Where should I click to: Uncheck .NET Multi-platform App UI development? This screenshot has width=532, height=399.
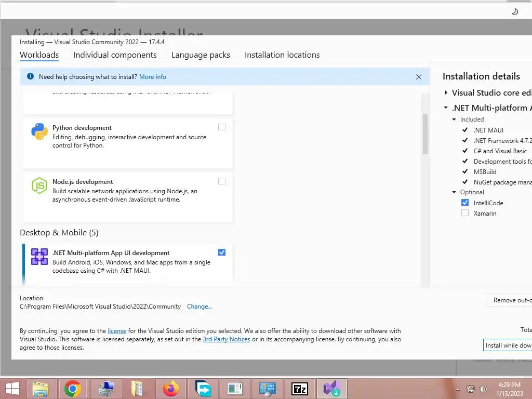tap(221, 252)
